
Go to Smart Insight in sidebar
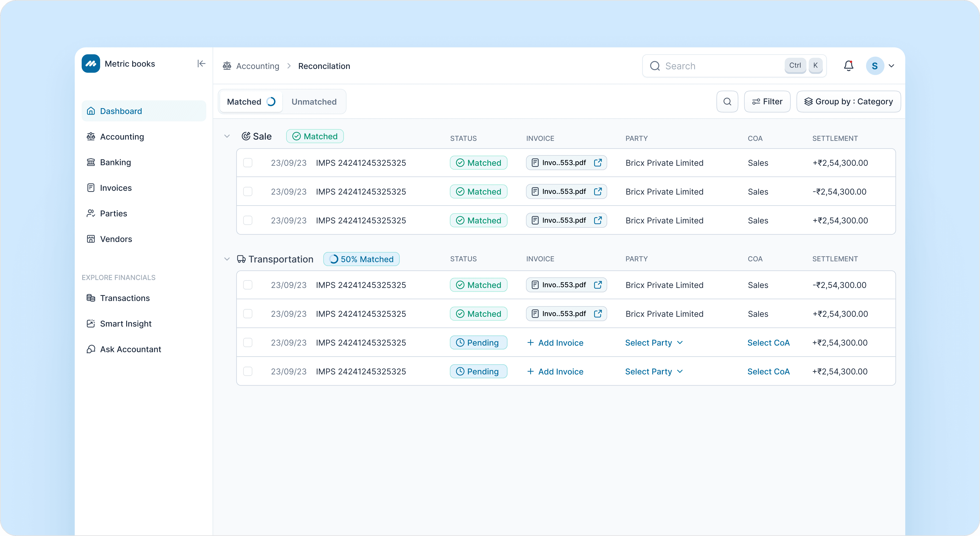click(125, 323)
